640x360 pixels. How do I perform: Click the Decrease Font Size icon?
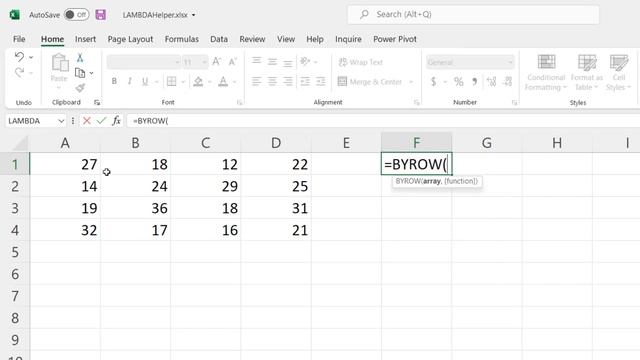click(232, 62)
